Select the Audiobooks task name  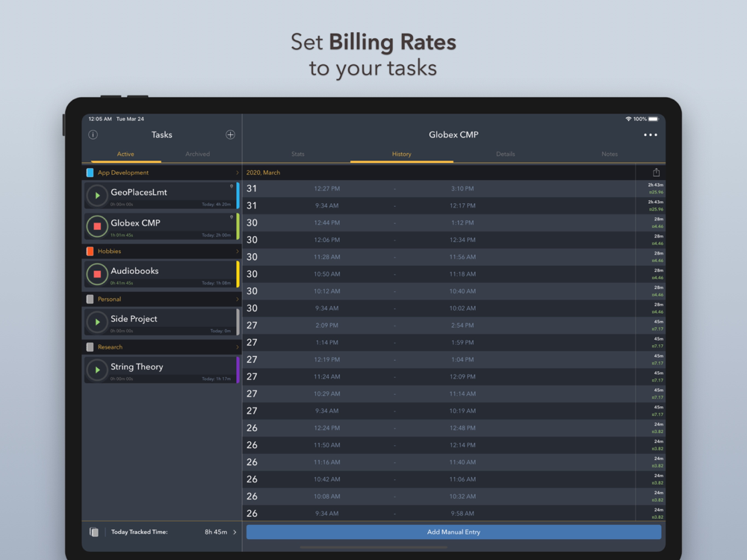click(134, 271)
